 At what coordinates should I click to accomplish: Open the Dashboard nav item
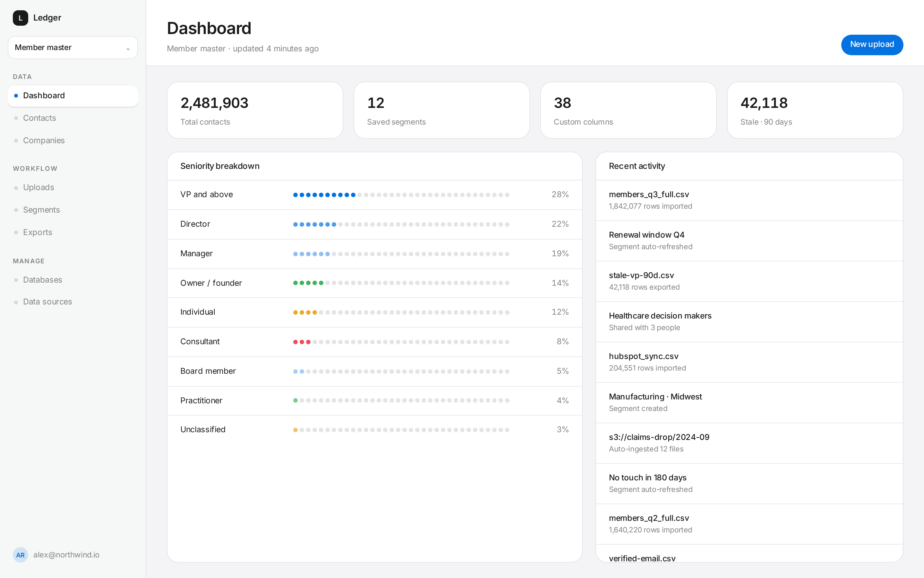tap(73, 96)
